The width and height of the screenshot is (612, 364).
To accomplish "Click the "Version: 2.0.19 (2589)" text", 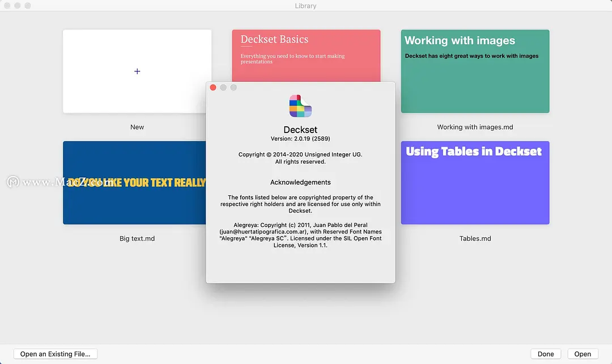I will pos(300,139).
